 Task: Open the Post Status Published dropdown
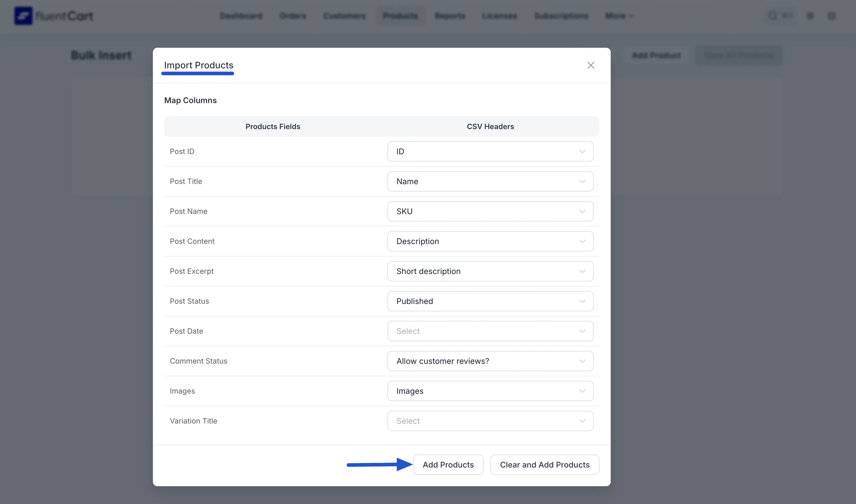coord(490,301)
